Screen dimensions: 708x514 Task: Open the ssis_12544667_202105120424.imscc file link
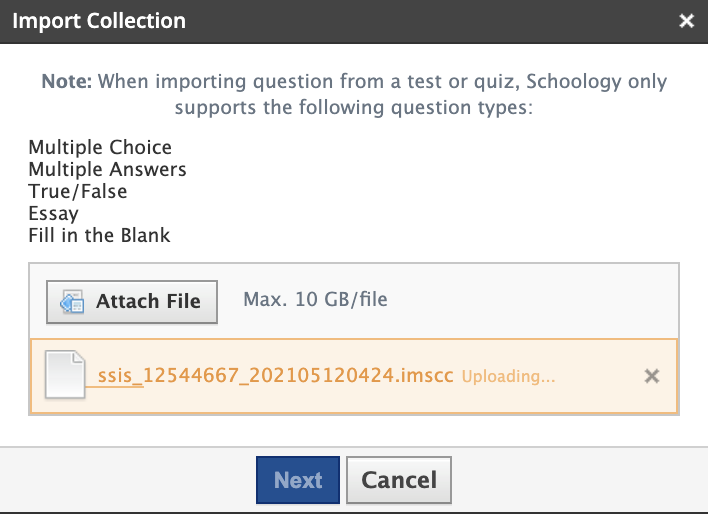pyautogui.click(x=276, y=376)
